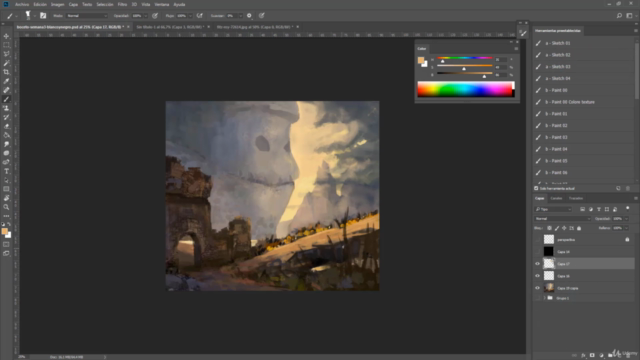Click the Capa 19 copia layer thumbnail
The height and width of the screenshot is (360, 640).
(549, 288)
